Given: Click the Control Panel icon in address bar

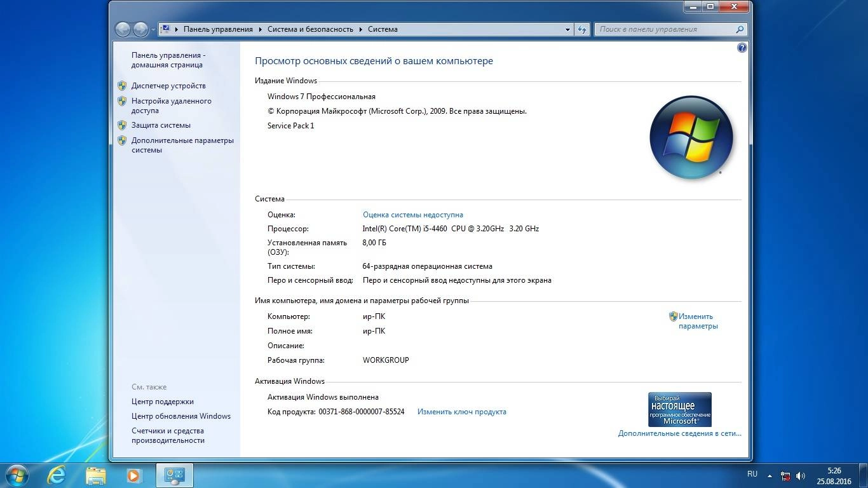Looking at the screenshot, I should [166, 29].
